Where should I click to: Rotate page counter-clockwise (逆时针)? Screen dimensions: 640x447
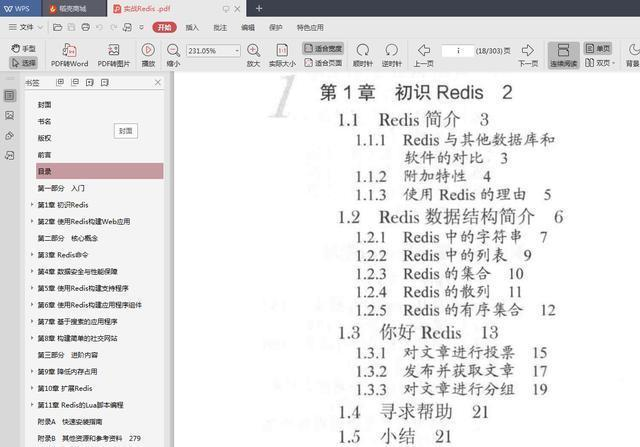coord(391,55)
